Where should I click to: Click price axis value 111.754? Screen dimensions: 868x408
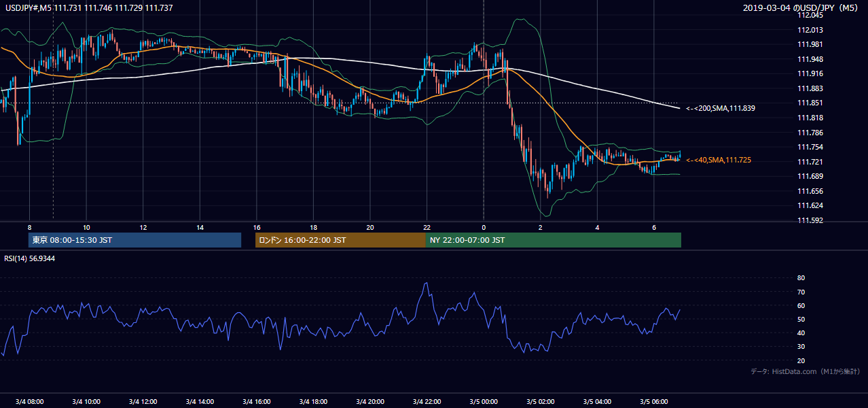click(811, 147)
